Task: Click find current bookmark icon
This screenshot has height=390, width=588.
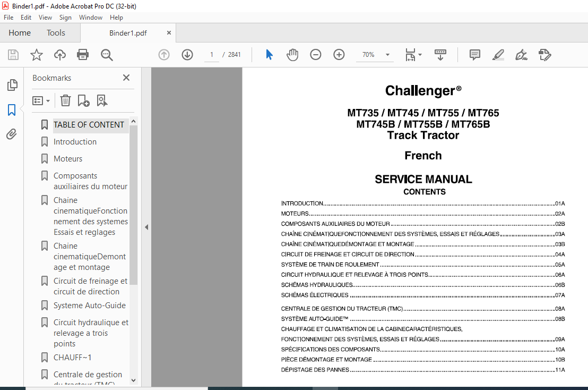Action: [x=101, y=100]
